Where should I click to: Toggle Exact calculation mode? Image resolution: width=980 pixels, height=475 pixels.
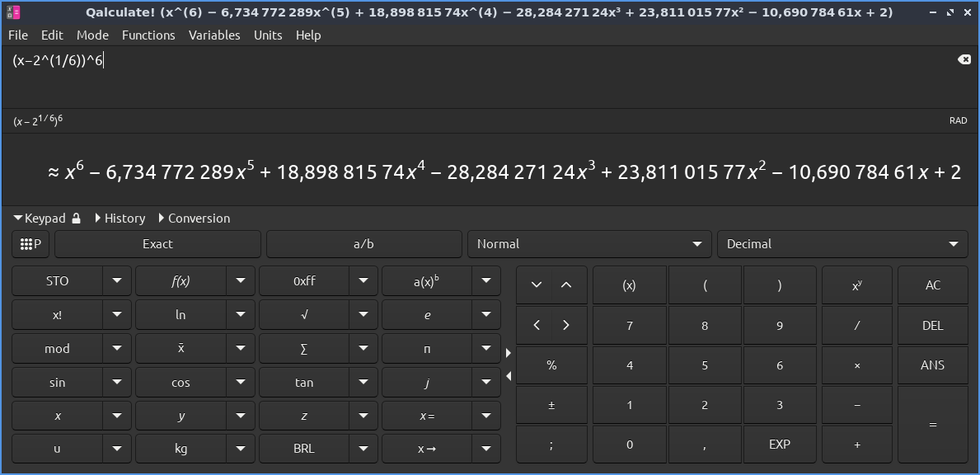click(x=157, y=243)
